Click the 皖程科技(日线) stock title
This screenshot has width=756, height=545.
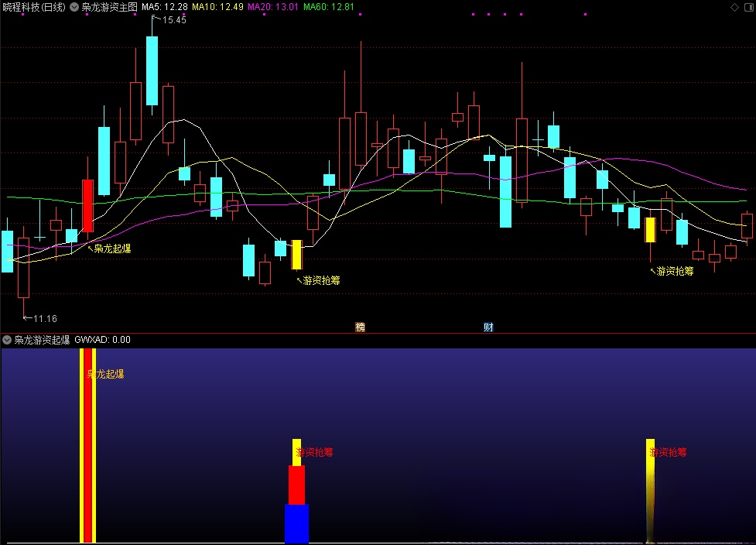click(33, 7)
